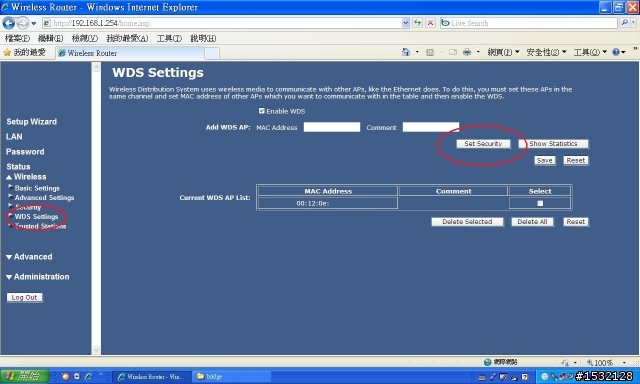The image size is (640, 384).
Task: Open the recent pages dropdown beside Forward
Action: [x=34, y=24]
